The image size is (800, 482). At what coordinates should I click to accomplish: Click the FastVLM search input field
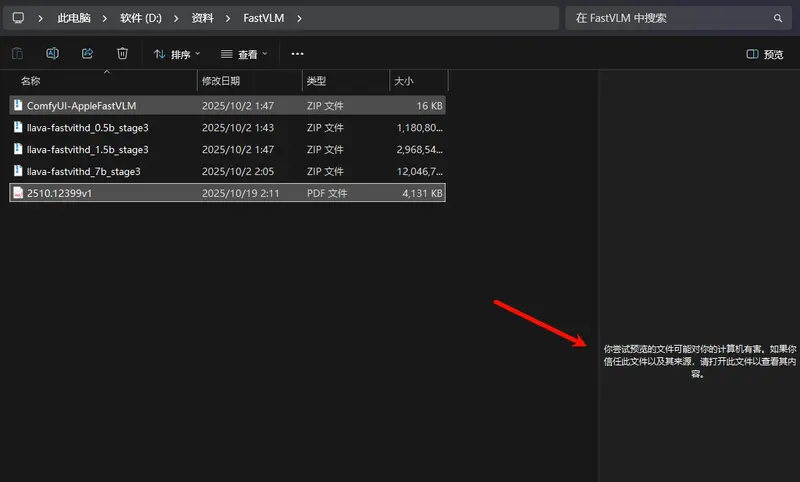(x=670, y=18)
